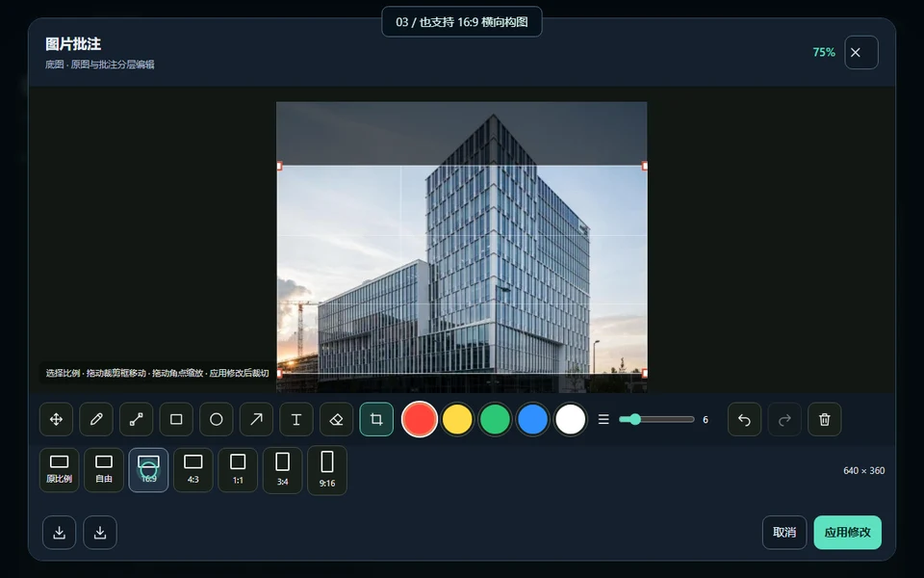Select the 4:3 crop ratio
Viewport: 924px width, 578px height.
(193, 470)
